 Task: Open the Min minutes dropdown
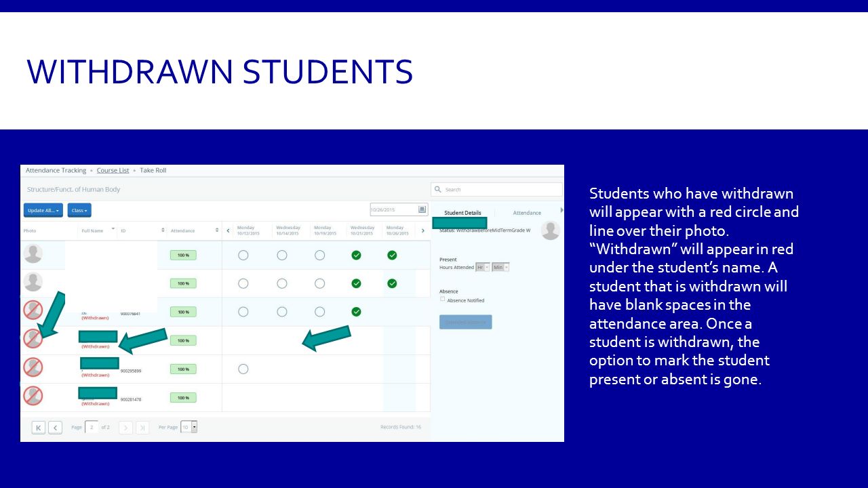pos(500,267)
